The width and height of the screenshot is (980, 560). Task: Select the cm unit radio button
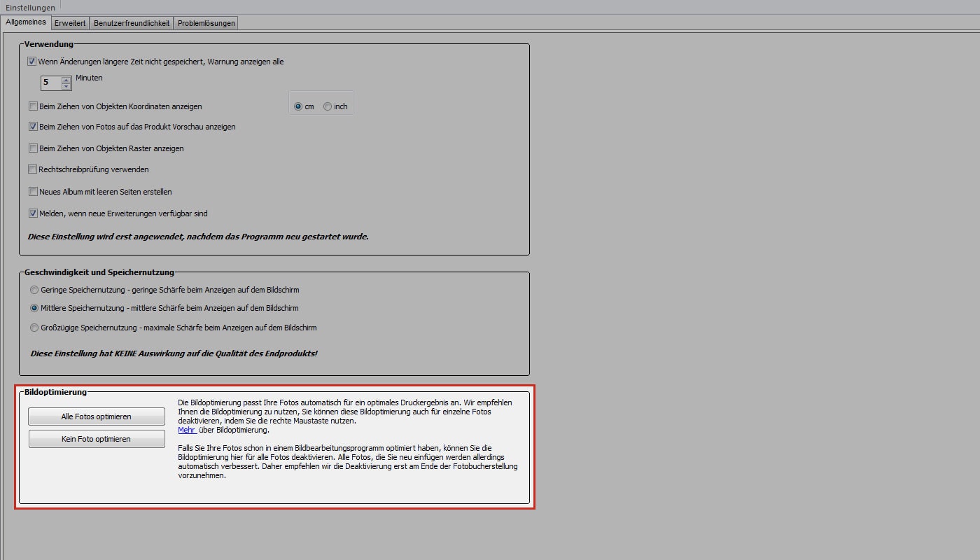pyautogui.click(x=298, y=106)
